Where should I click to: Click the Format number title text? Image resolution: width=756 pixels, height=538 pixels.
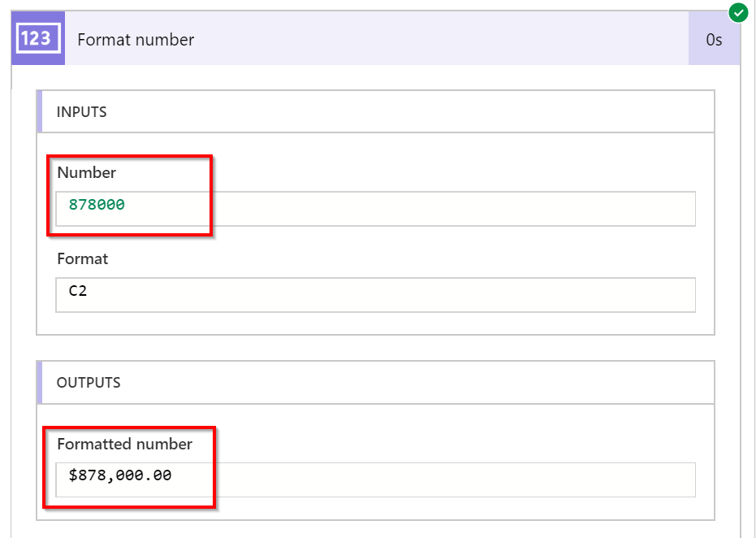tap(135, 38)
